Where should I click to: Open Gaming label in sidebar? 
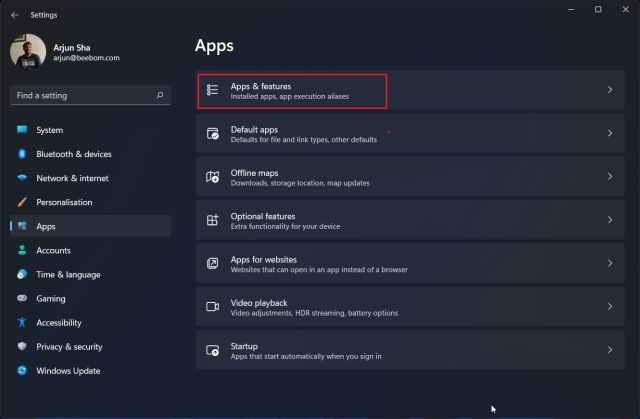tap(51, 299)
